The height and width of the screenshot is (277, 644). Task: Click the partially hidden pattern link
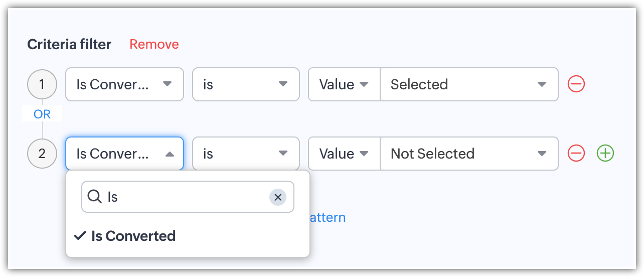tap(328, 217)
